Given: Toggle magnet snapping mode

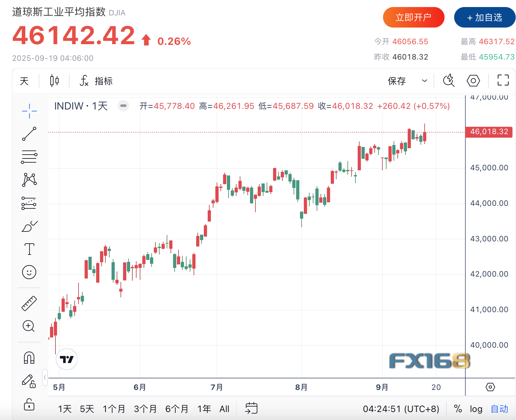Looking at the screenshot, I should (x=29, y=358).
